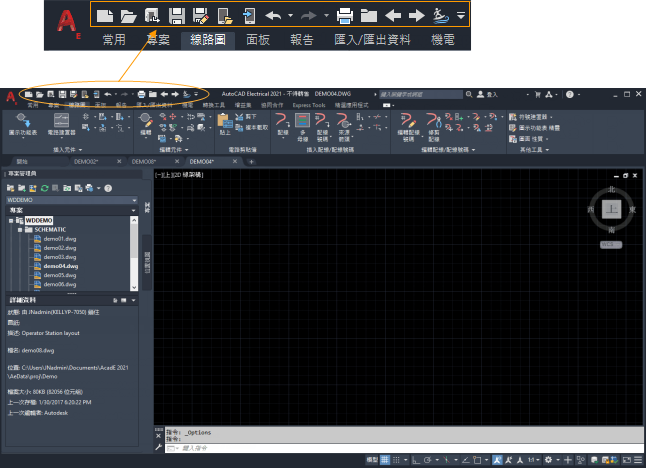Expand the 編輯元件 panel dropdown arrow

pos(187,150)
